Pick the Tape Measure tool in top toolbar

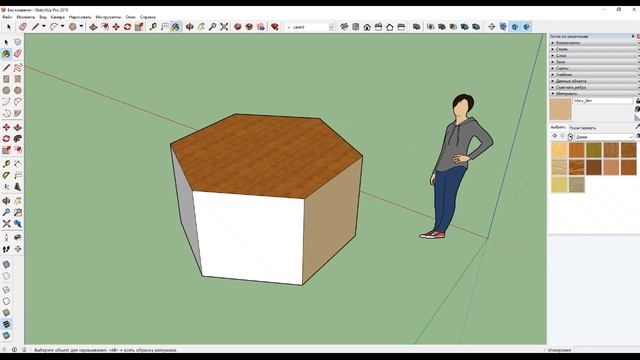153,27
